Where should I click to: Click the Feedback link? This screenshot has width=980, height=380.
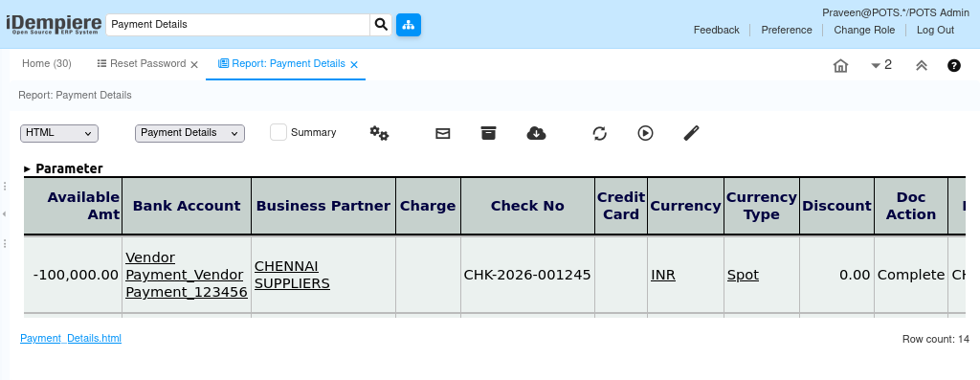[716, 30]
